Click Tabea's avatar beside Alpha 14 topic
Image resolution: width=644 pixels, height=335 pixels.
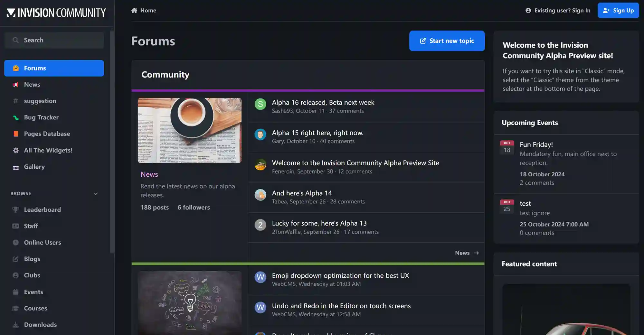click(x=260, y=195)
